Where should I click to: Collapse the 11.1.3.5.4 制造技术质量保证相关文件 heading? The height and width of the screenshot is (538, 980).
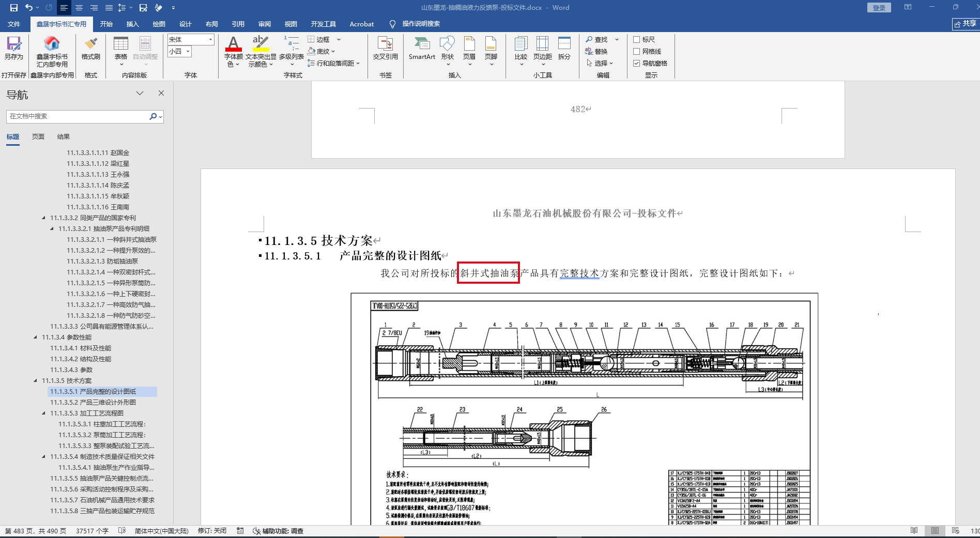coord(44,457)
